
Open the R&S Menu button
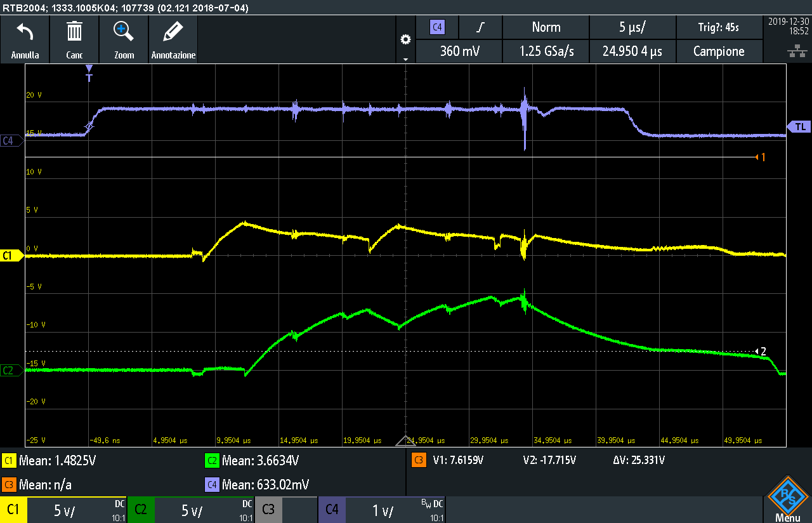pyautogui.click(x=787, y=499)
